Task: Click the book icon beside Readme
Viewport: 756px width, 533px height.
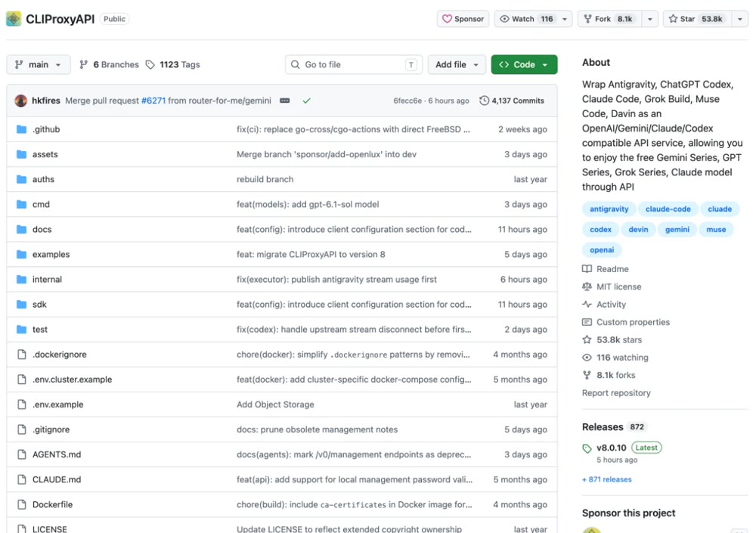Action: click(x=587, y=268)
